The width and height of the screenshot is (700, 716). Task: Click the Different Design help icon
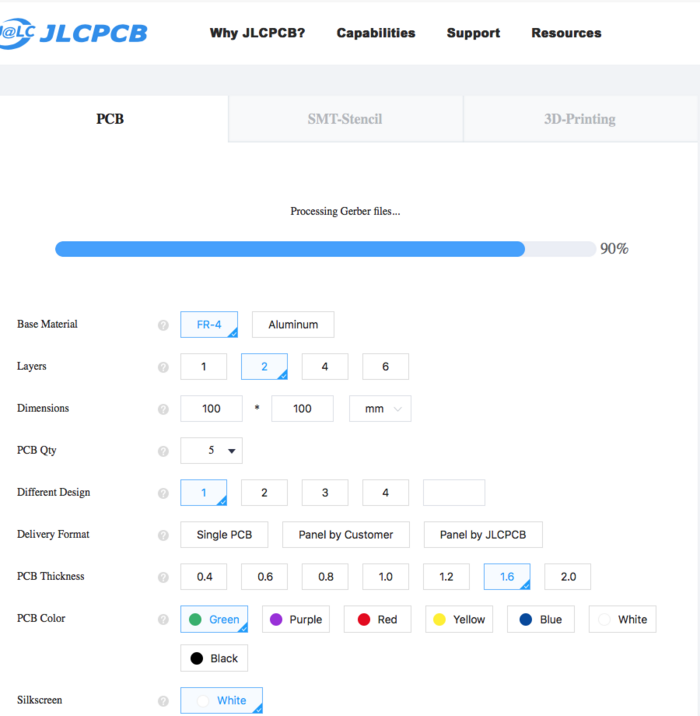click(x=163, y=493)
